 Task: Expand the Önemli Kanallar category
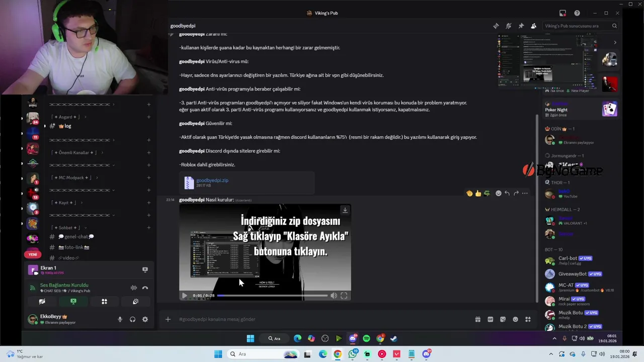click(77, 152)
